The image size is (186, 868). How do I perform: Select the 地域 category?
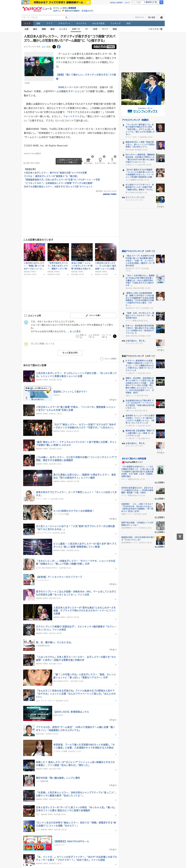click(x=114, y=29)
